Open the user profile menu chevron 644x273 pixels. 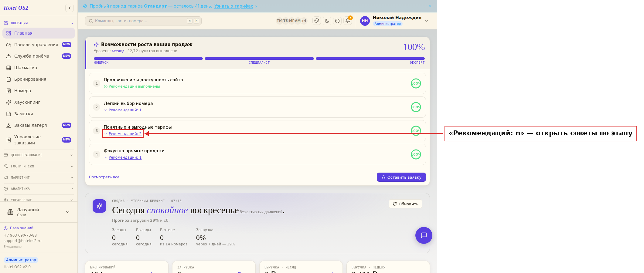427,21
